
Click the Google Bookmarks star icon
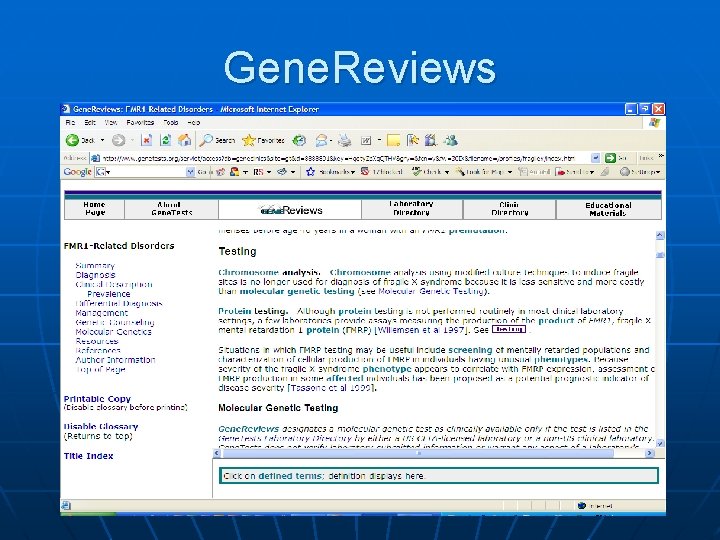coord(311,172)
